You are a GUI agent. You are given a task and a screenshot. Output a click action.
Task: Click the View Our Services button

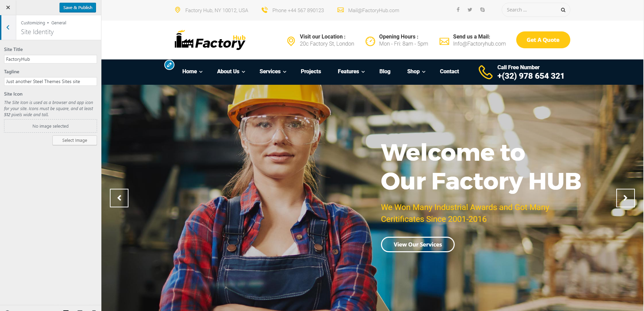(x=418, y=244)
